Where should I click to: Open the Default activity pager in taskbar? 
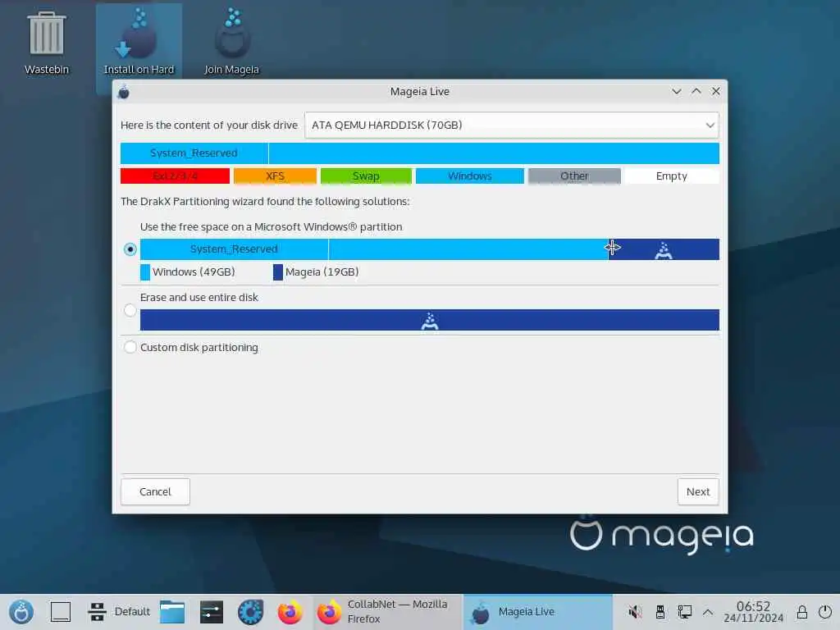[119, 612]
